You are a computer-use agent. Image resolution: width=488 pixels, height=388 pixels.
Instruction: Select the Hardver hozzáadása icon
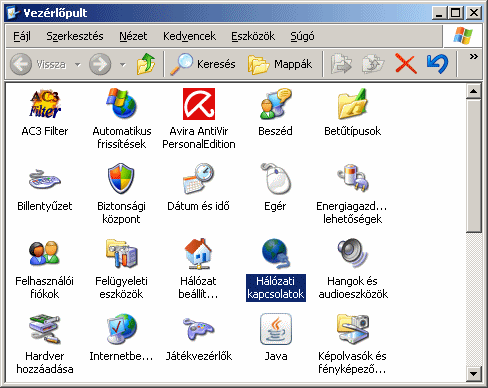point(45,329)
